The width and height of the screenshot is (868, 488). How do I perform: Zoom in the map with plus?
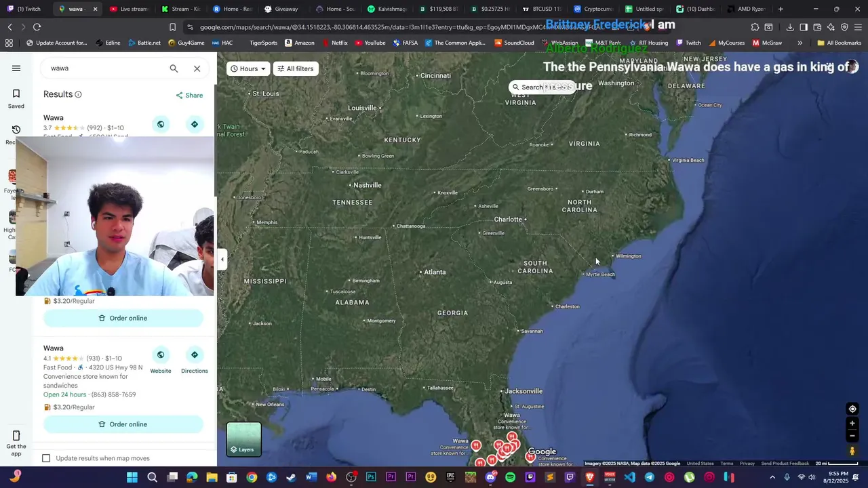(x=852, y=424)
